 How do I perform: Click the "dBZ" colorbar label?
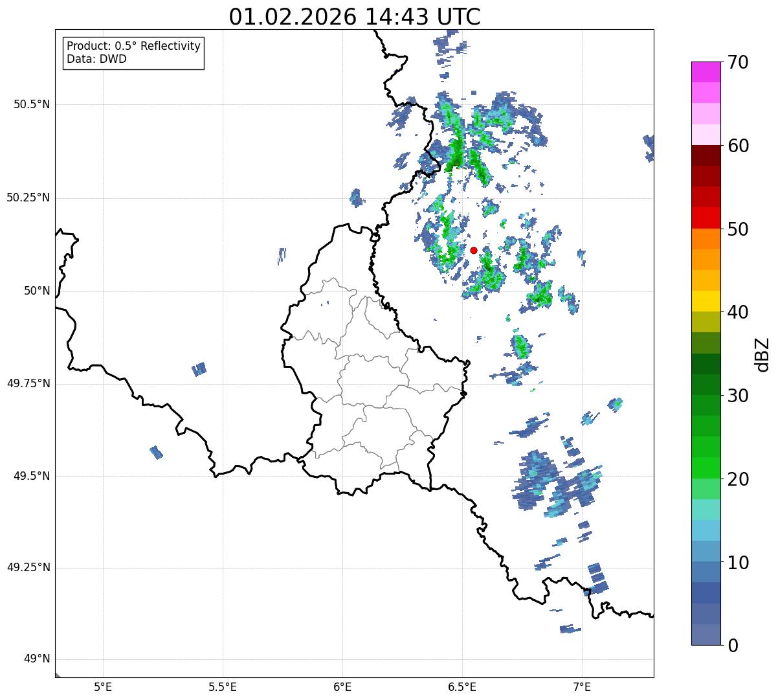click(762, 354)
